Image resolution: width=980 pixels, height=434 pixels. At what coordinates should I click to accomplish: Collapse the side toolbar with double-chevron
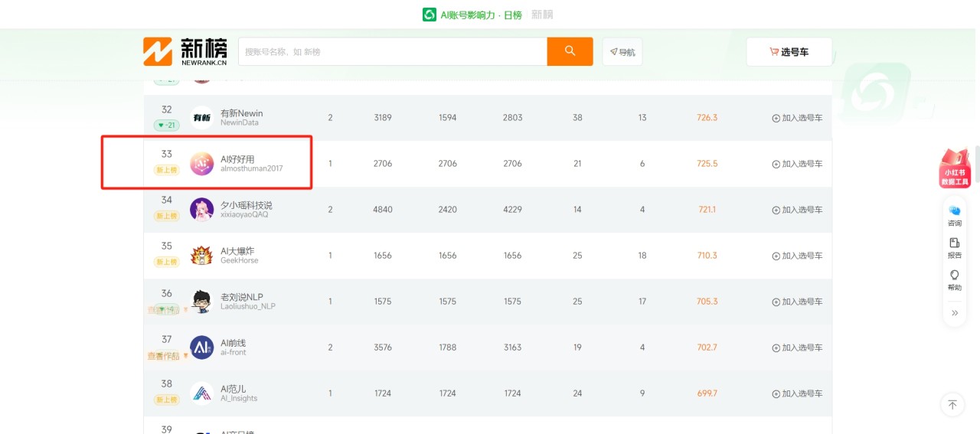pyautogui.click(x=955, y=312)
